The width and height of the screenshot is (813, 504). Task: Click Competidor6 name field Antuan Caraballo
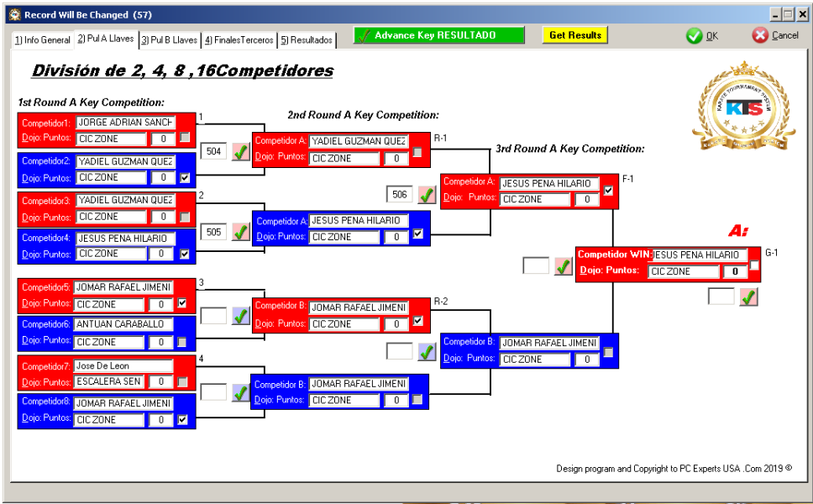(123, 324)
